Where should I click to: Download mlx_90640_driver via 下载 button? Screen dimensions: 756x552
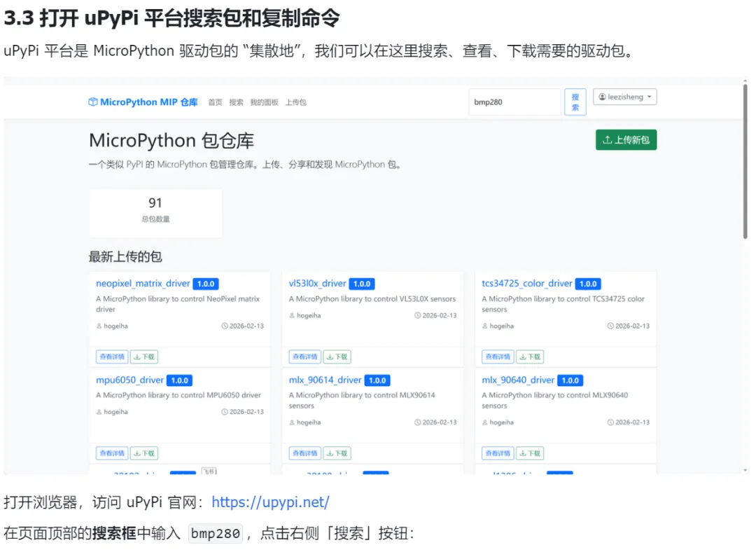[530, 453]
